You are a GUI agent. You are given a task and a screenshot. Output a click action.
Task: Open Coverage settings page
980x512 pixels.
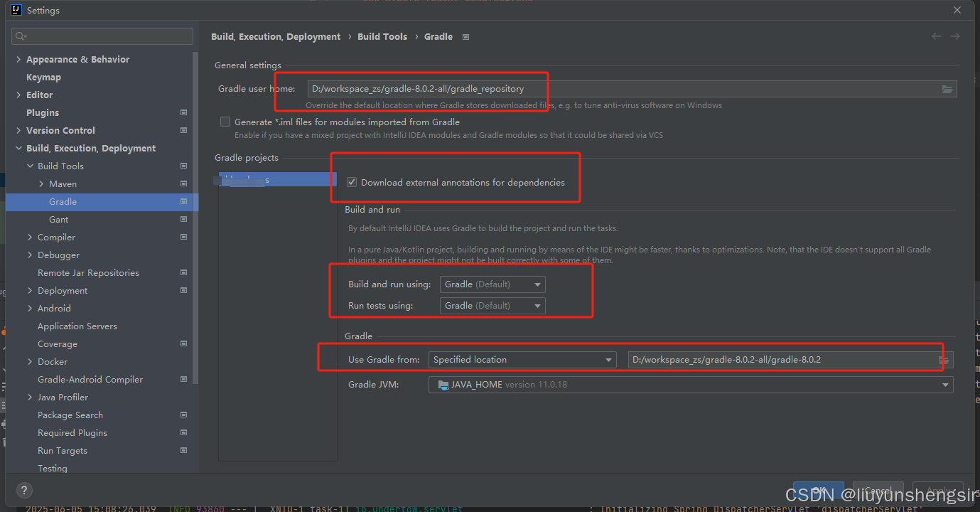pyautogui.click(x=58, y=343)
